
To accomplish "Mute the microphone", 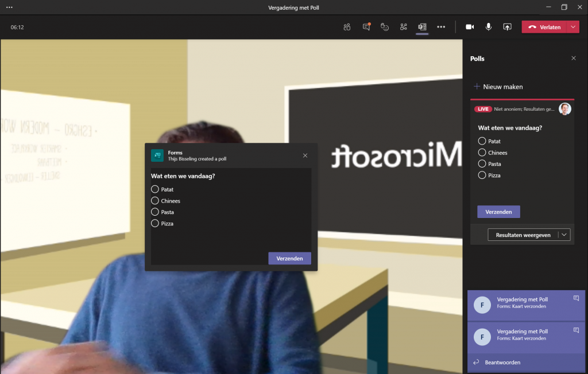I will pos(489,27).
